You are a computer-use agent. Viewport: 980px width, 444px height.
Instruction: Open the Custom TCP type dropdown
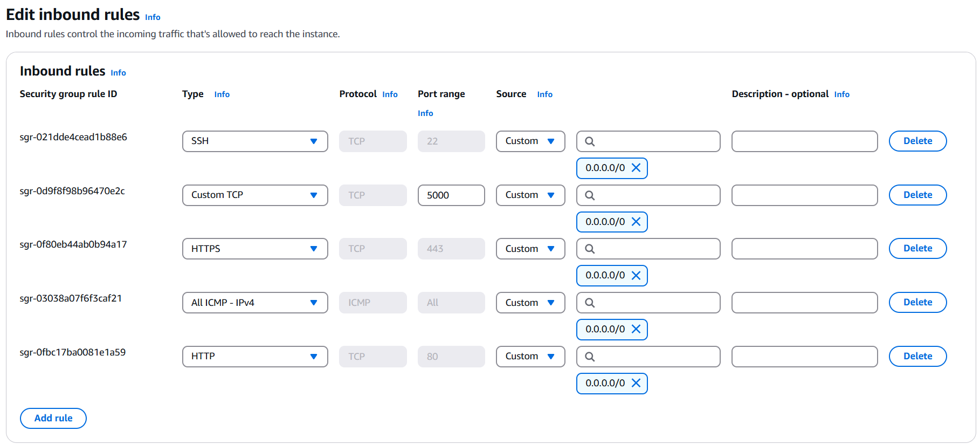255,195
